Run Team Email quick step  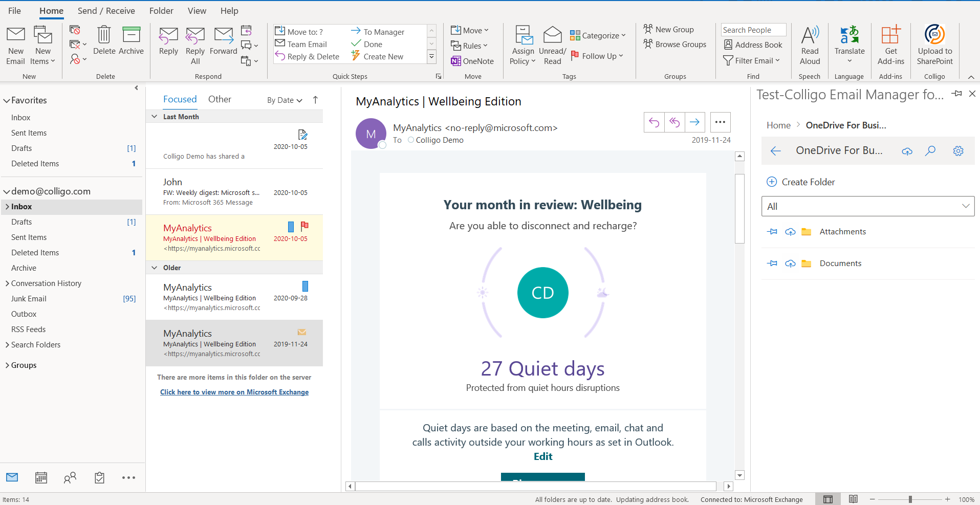click(301, 44)
